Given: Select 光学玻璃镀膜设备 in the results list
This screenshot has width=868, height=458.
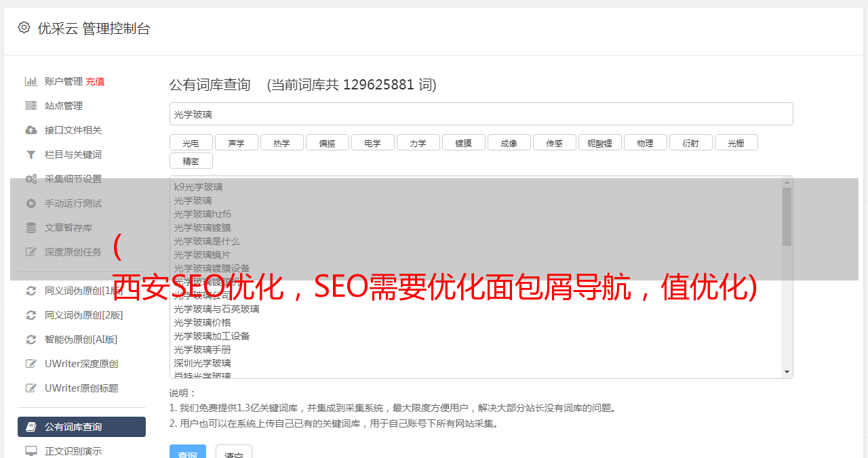Looking at the screenshot, I should [212, 268].
